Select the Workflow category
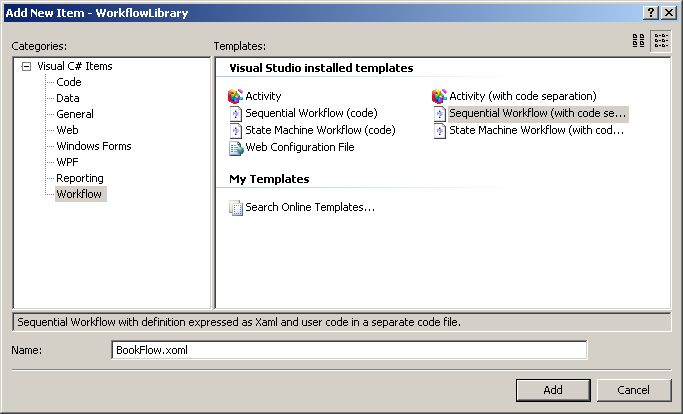This screenshot has height=414, width=683. 81,194
